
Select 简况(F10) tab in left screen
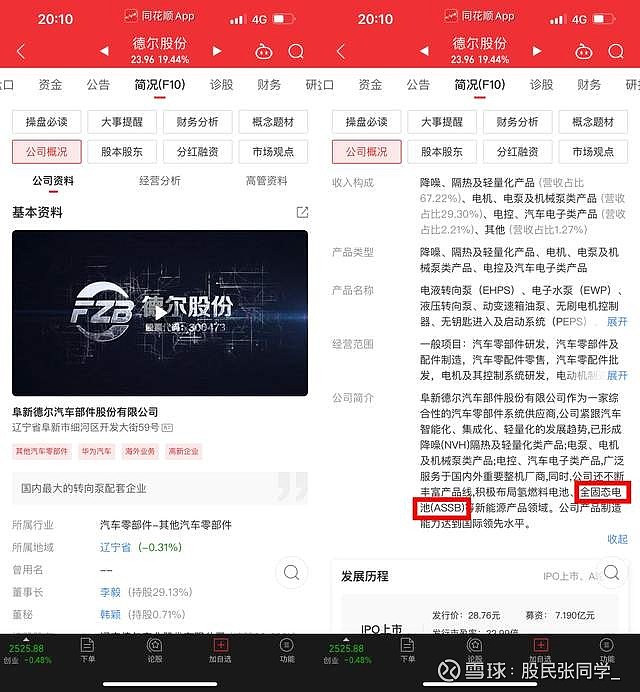[160, 85]
